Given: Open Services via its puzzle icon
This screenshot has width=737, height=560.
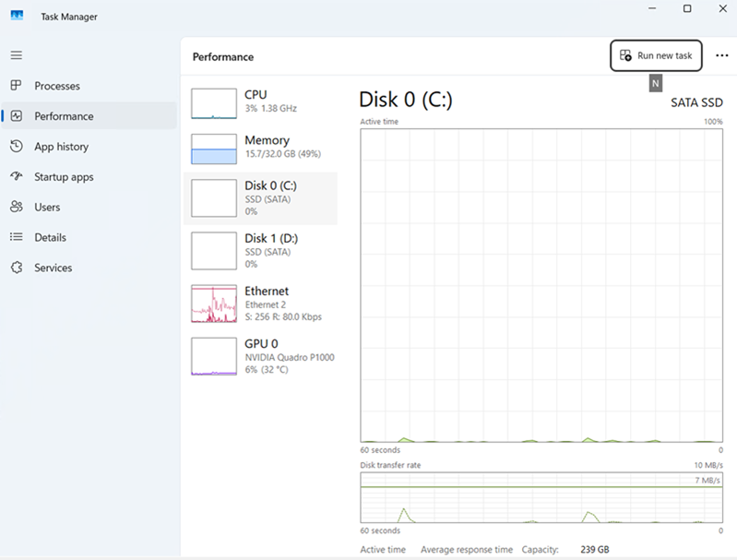Looking at the screenshot, I should (x=16, y=268).
